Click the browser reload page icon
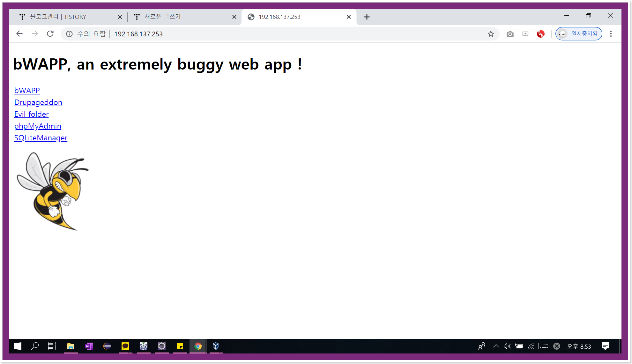632x364 pixels. click(x=50, y=34)
